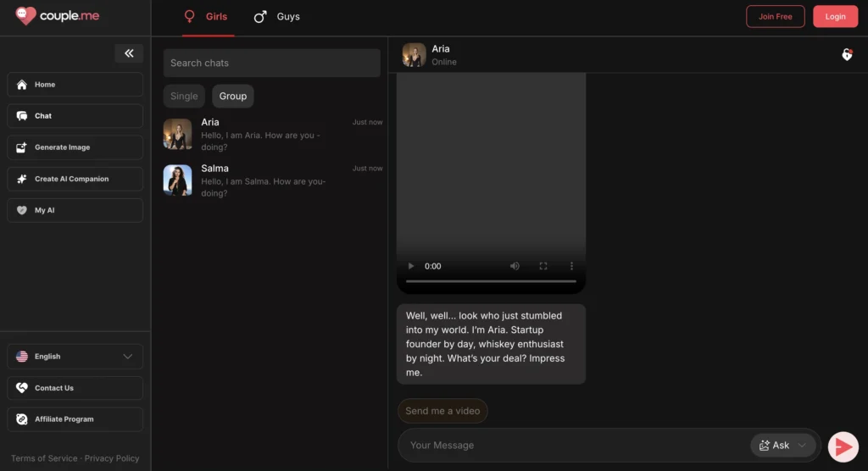Select the Single chat filter

point(184,97)
